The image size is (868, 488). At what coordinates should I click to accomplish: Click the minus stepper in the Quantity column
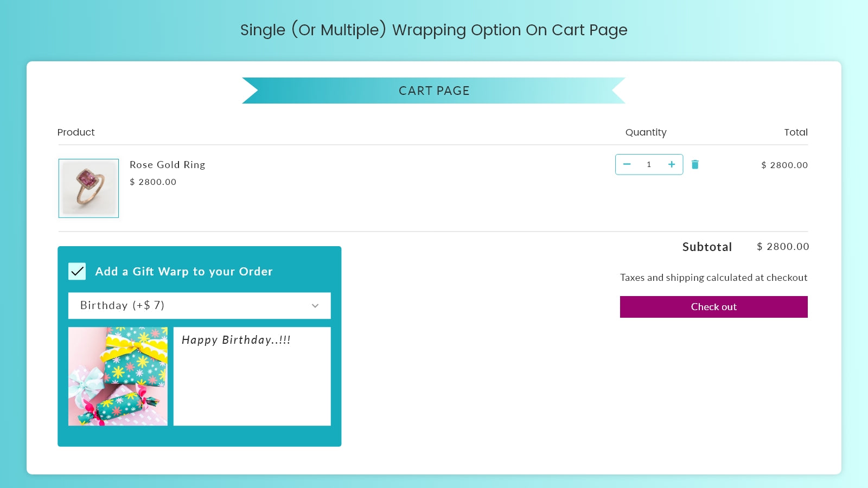pyautogui.click(x=627, y=164)
